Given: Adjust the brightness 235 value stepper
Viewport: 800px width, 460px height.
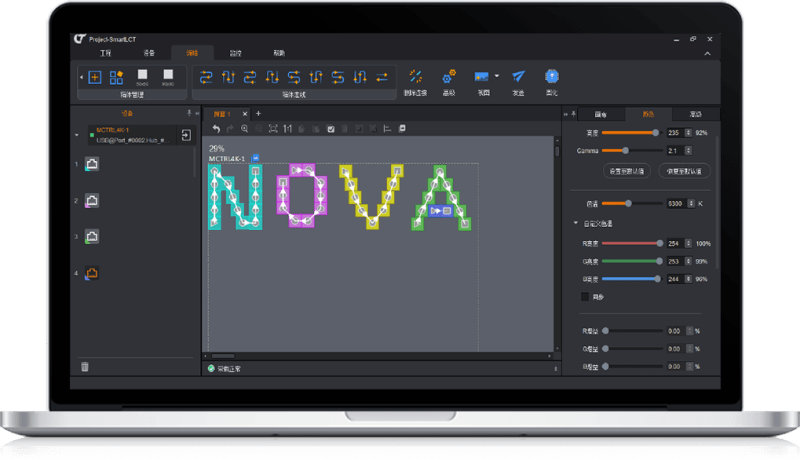Looking at the screenshot, I should click(x=688, y=133).
